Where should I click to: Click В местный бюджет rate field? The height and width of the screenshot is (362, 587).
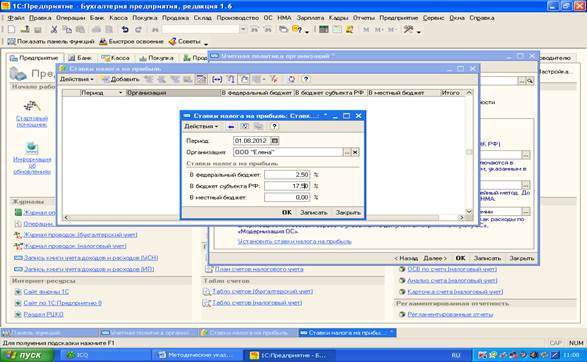[287, 197]
